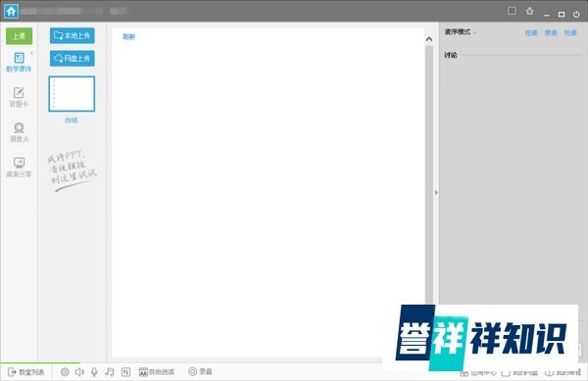
Task: Click the up chevron above the scrollbar
Action: pyautogui.click(x=429, y=39)
